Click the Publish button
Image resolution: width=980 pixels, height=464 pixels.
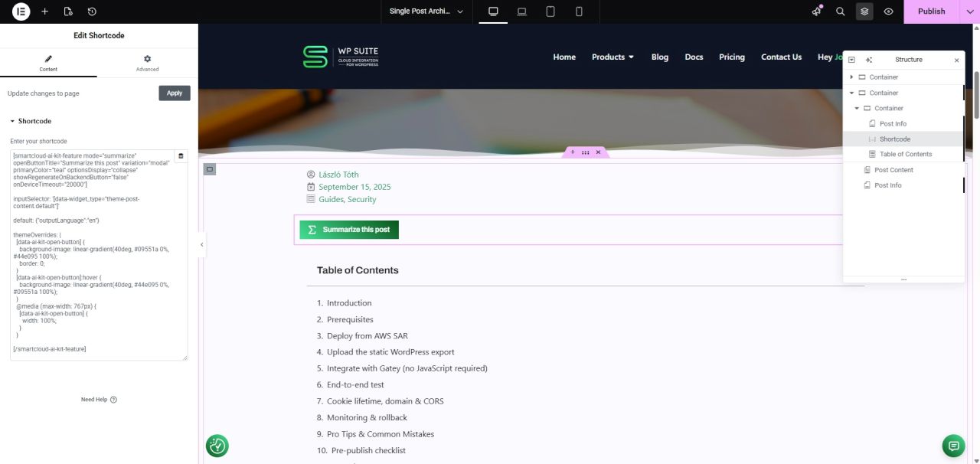931,11
